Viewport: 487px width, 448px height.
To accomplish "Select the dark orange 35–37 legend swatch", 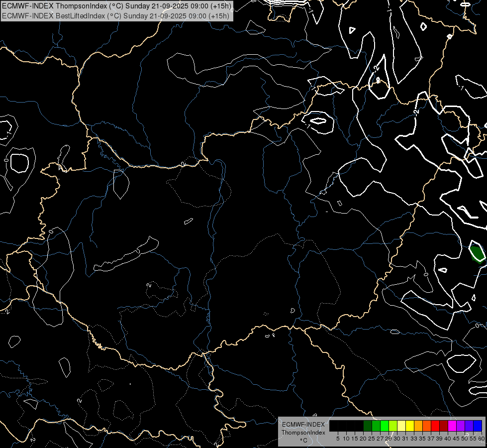I will coord(427,426).
